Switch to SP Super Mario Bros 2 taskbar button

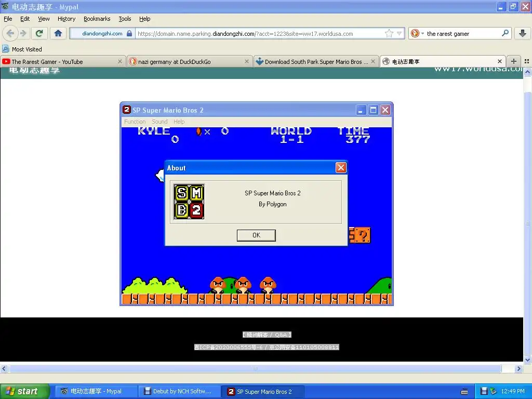(262, 391)
